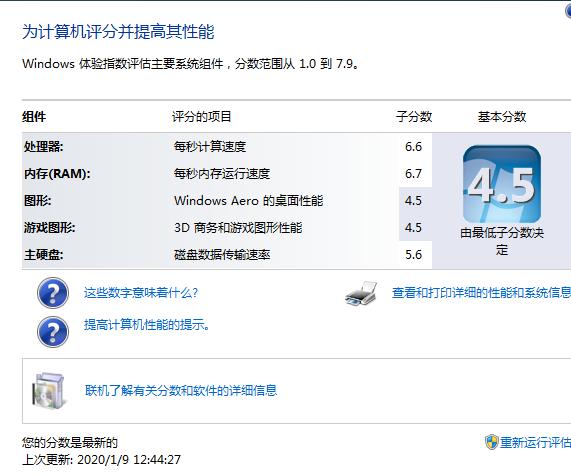Open 联机了解有关分数和软件的详细信息 link

click(181, 391)
